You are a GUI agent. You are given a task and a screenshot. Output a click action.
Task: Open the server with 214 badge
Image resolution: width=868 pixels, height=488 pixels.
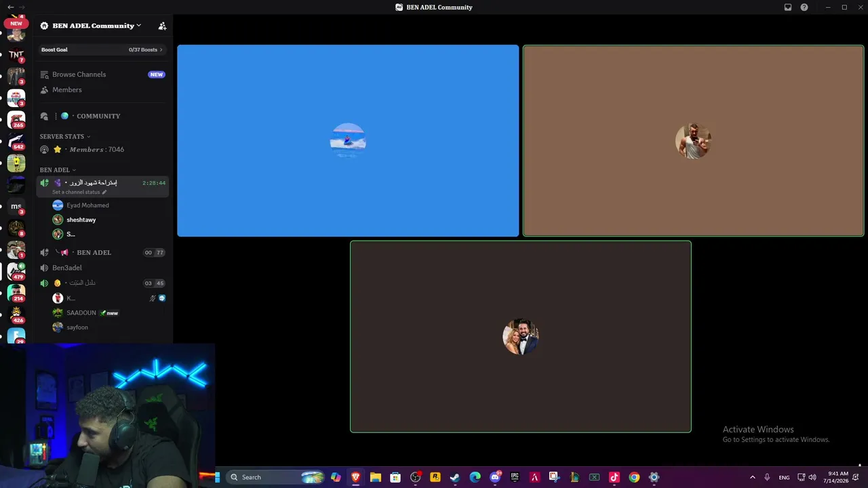[x=16, y=293]
